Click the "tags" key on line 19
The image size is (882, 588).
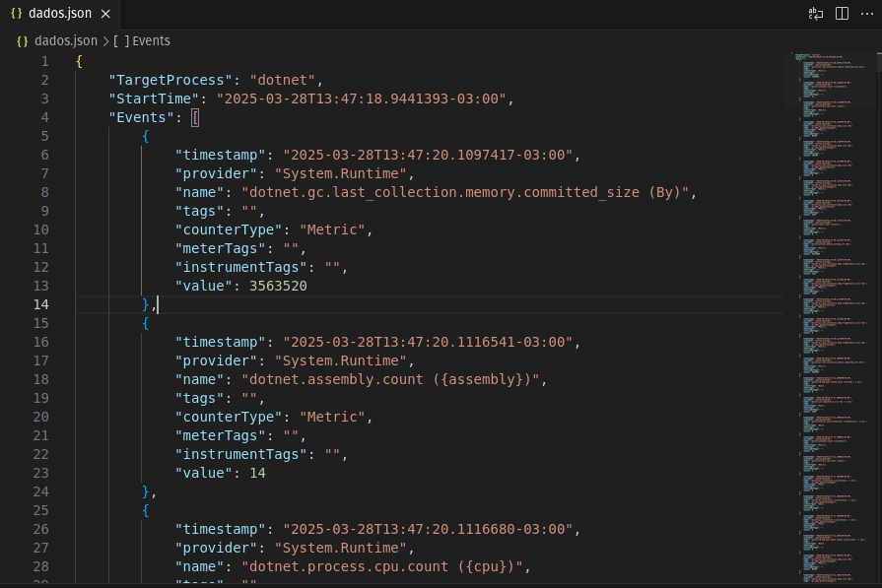point(199,398)
